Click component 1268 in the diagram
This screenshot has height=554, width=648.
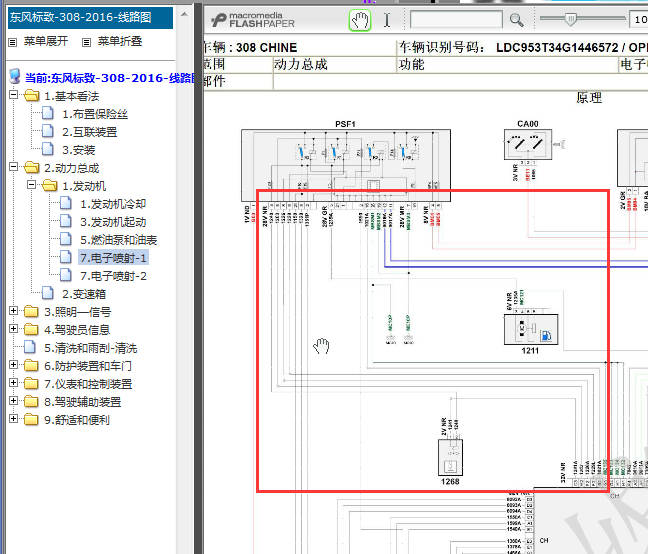(450, 458)
